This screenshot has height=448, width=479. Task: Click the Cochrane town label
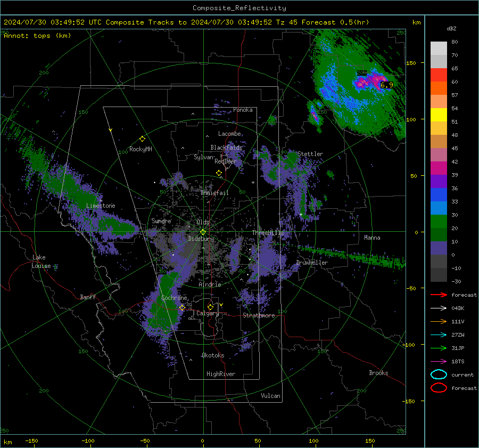point(174,298)
